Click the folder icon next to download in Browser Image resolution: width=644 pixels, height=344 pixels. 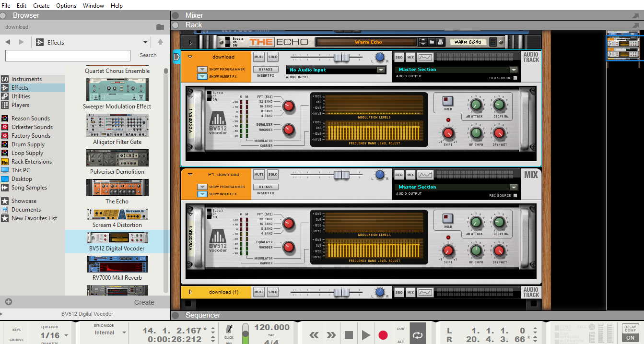pyautogui.click(x=160, y=27)
